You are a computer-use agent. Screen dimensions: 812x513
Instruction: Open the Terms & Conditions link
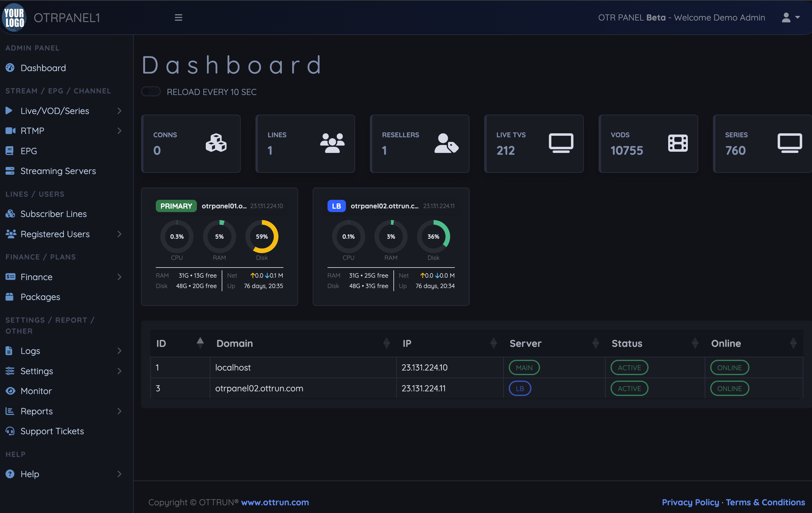point(765,502)
